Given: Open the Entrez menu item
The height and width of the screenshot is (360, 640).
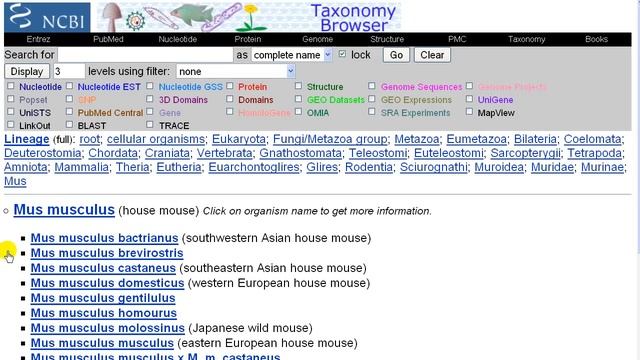Looking at the screenshot, I should click(38, 39).
